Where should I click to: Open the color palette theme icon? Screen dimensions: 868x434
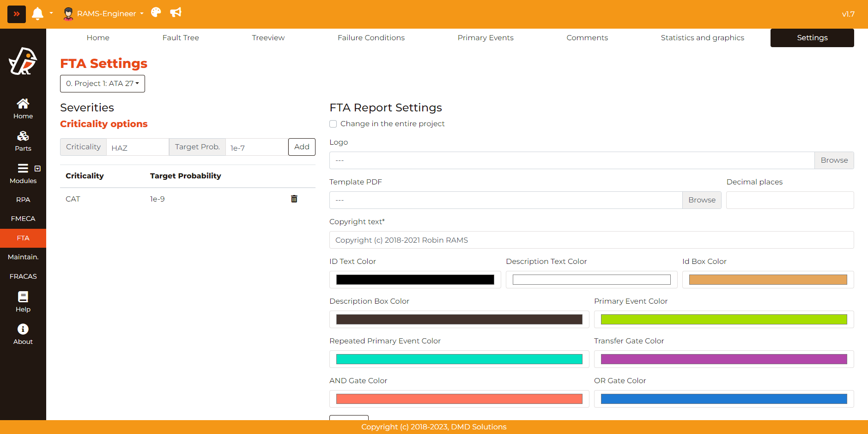coord(156,12)
